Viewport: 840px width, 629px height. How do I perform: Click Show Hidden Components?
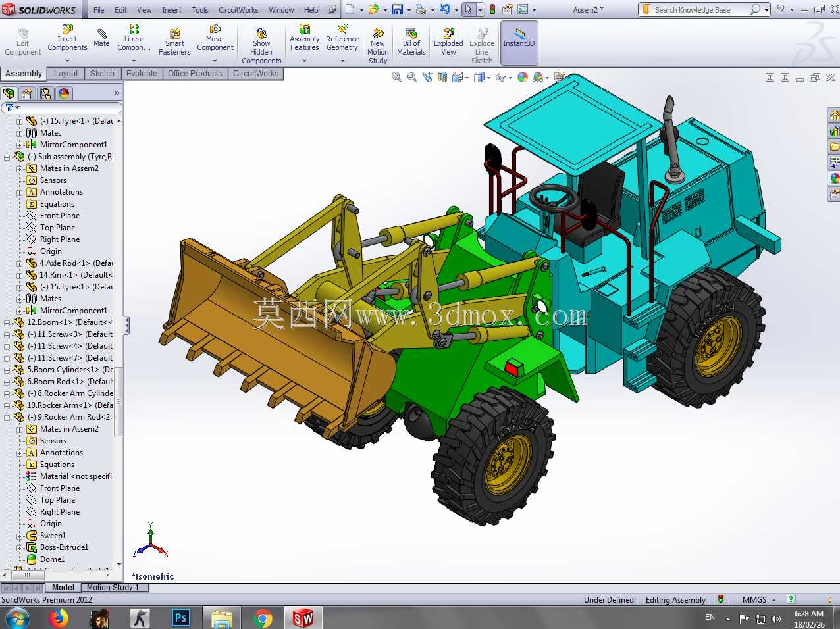tap(261, 46)
